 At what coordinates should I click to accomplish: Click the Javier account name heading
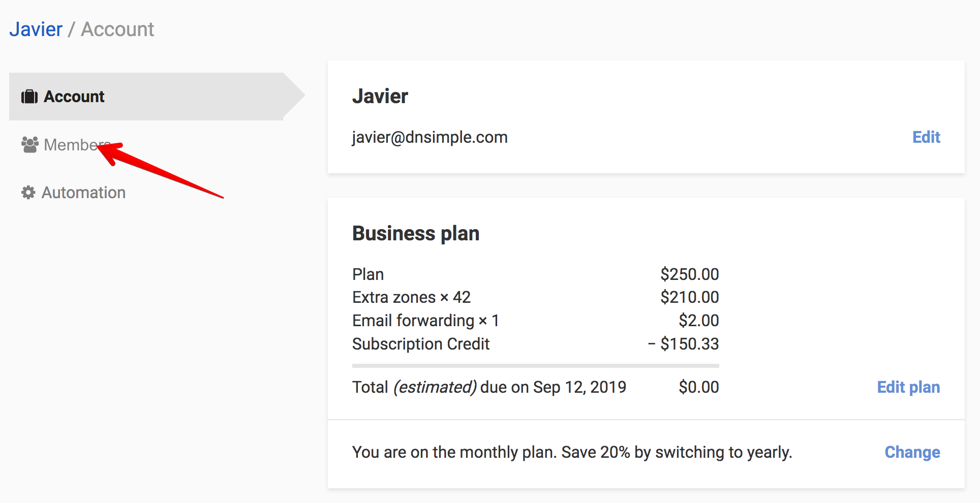click(x=380, y=96)
